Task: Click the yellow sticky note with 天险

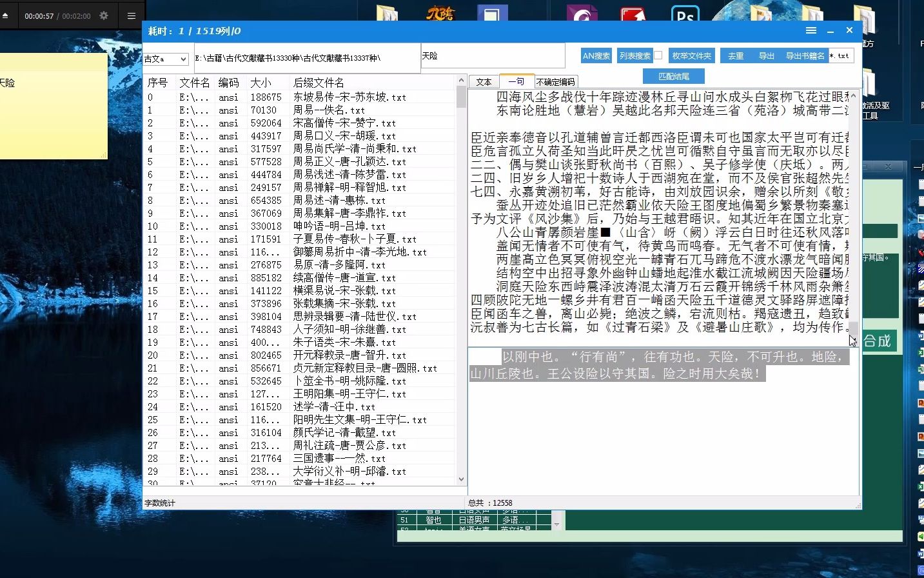Action: pyautogui.click(x=54, y=106)
